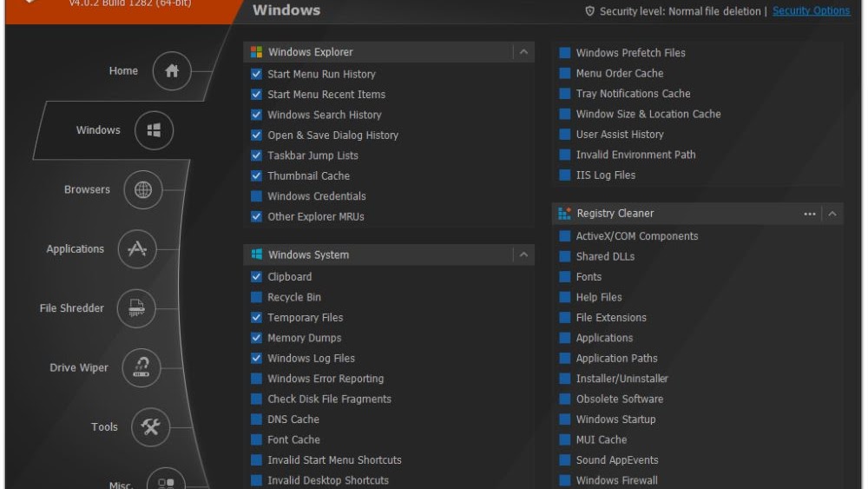Enable Menu Order Cache checkbox
The image size is (868, 489).
click(565, 73)
